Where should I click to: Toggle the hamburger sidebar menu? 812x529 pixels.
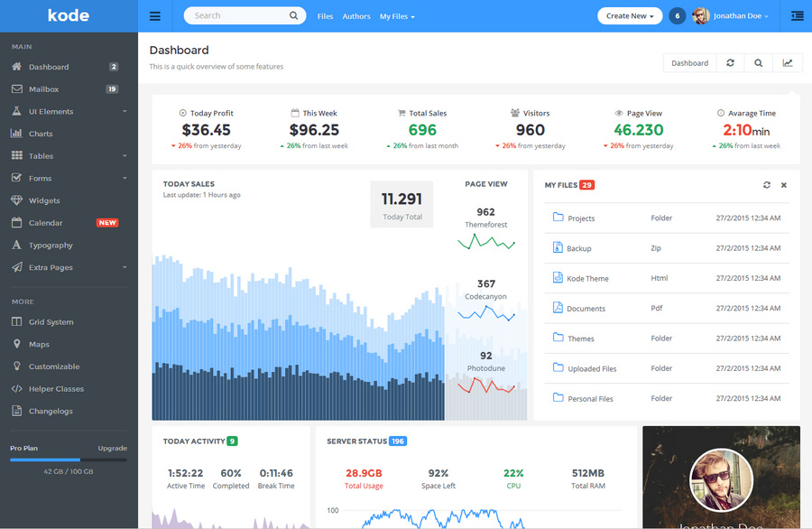tap(155, 16)
